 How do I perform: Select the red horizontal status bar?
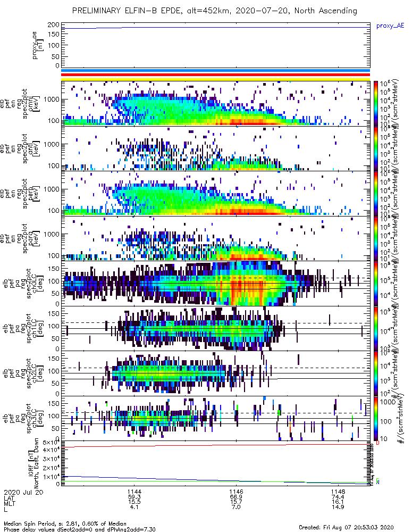tap(215, 74)
